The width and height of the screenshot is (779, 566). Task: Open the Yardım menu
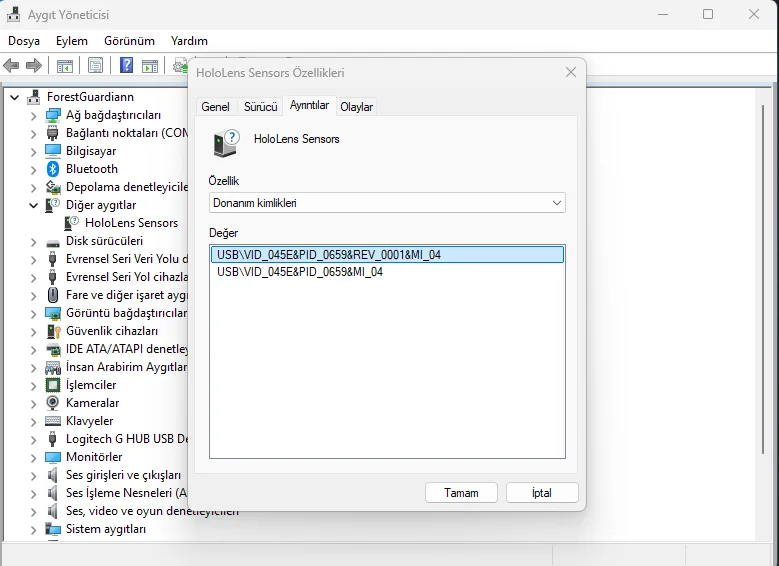(189, 41)
